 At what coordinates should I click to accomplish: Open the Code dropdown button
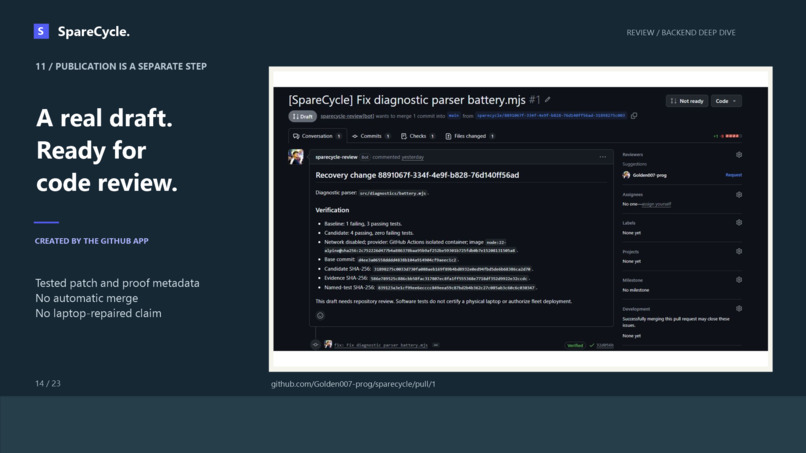click(x=726, y=101)
